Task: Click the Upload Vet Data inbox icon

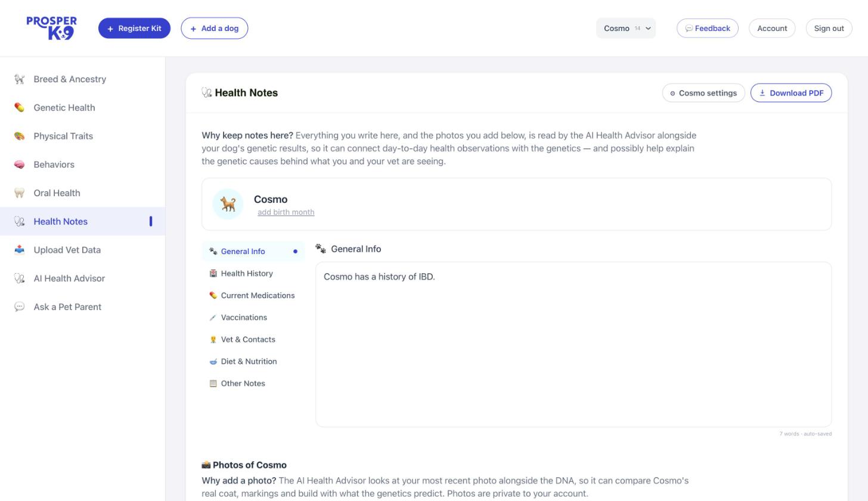Action: 20,250
